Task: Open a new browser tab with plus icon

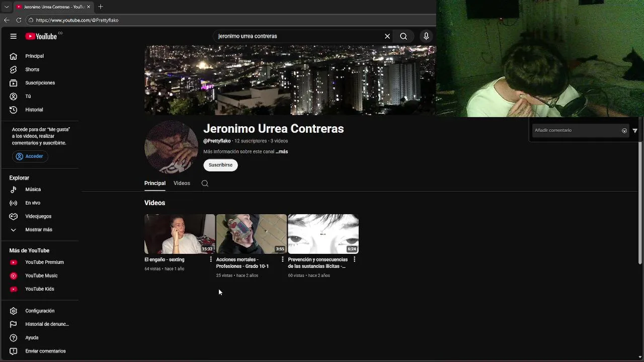Action: (x=101, y=7)
